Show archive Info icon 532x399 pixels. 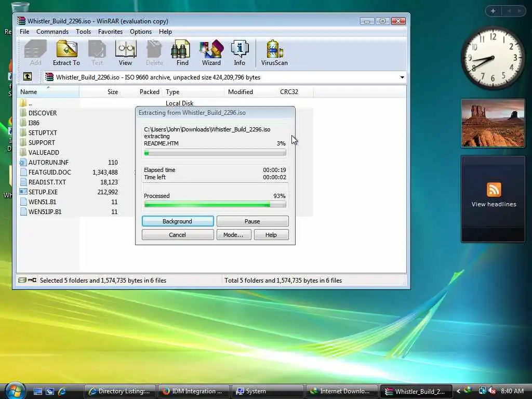240,52
